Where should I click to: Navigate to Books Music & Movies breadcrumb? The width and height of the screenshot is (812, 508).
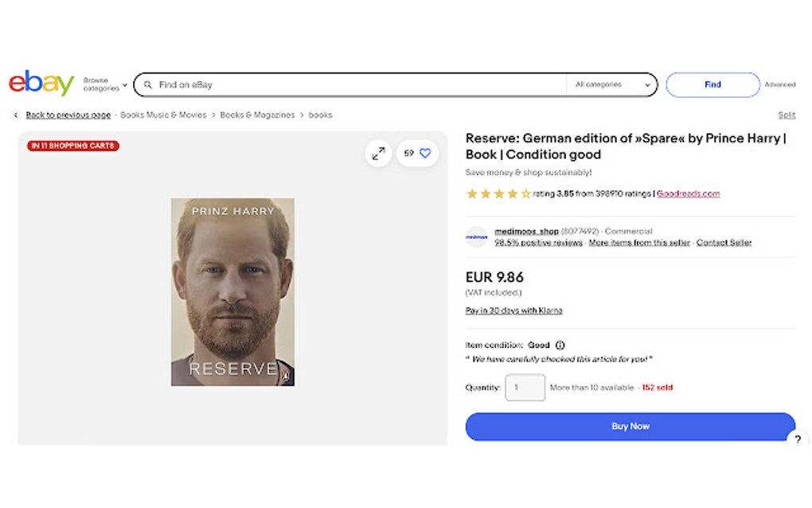click(x=162, y=115)
